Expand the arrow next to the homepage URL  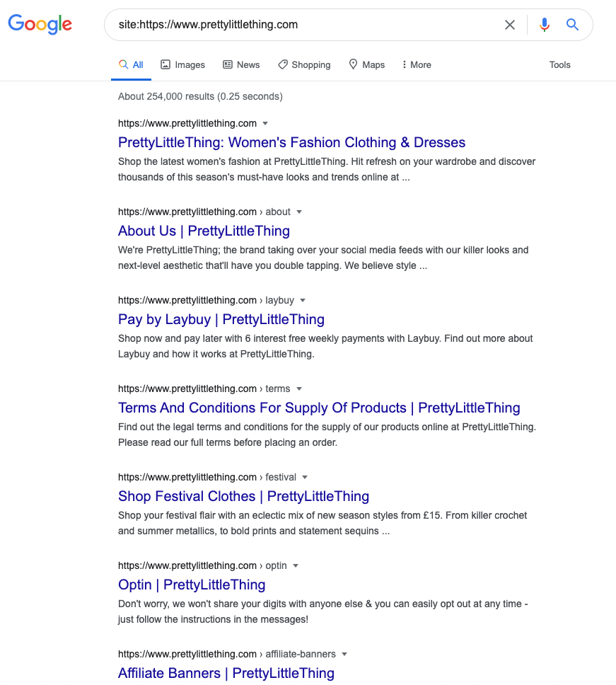[x=265, y=124]
